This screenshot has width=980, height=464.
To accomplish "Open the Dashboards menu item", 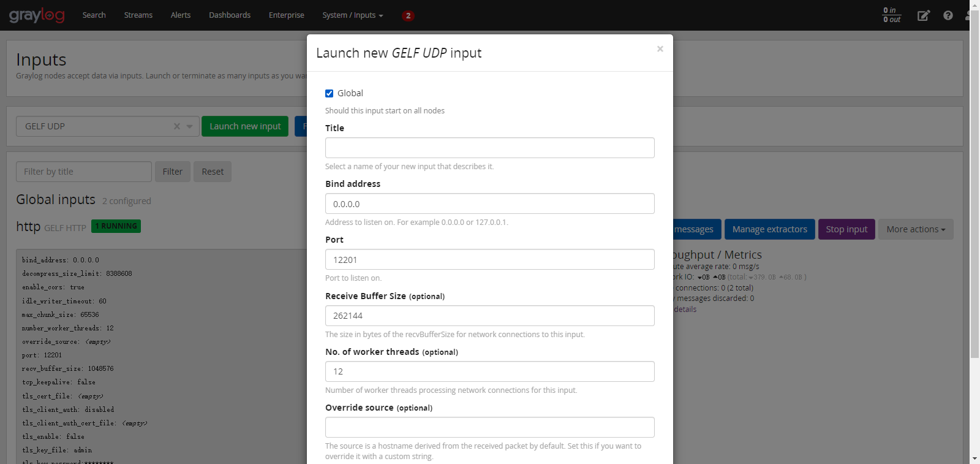I will (x=230, y=15).
